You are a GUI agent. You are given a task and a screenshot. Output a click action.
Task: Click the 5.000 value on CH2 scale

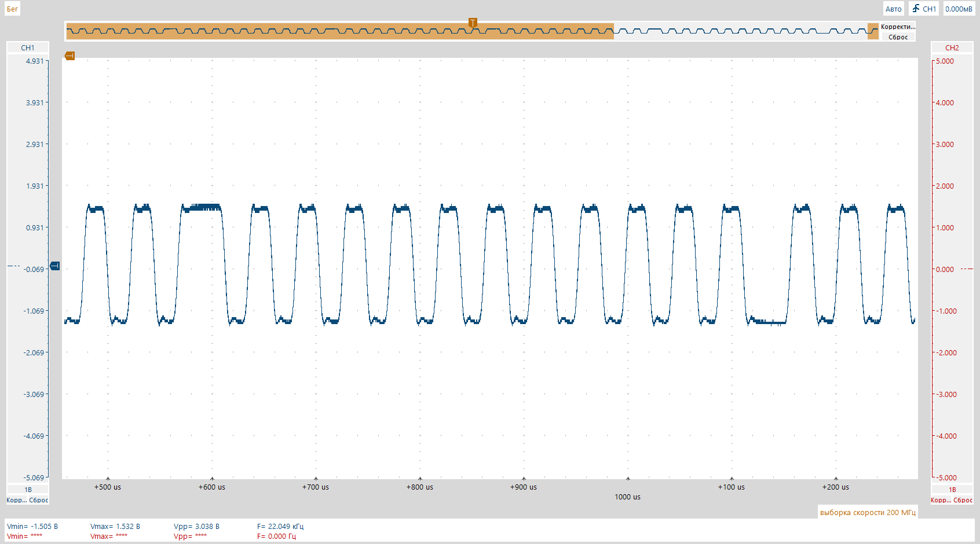(x=945, y=61)
